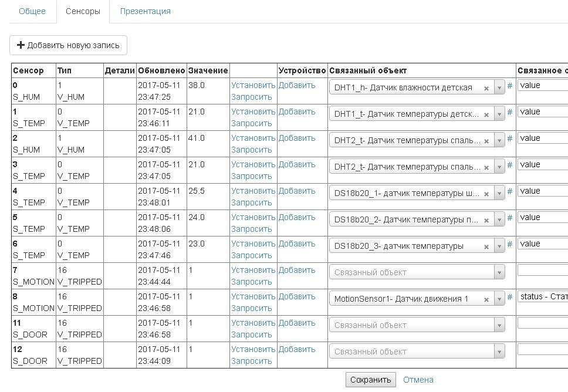Screen dimensions: 568x392
Task: Open linked object dropdown for sensor 2
Action: (x=499, y=141)
